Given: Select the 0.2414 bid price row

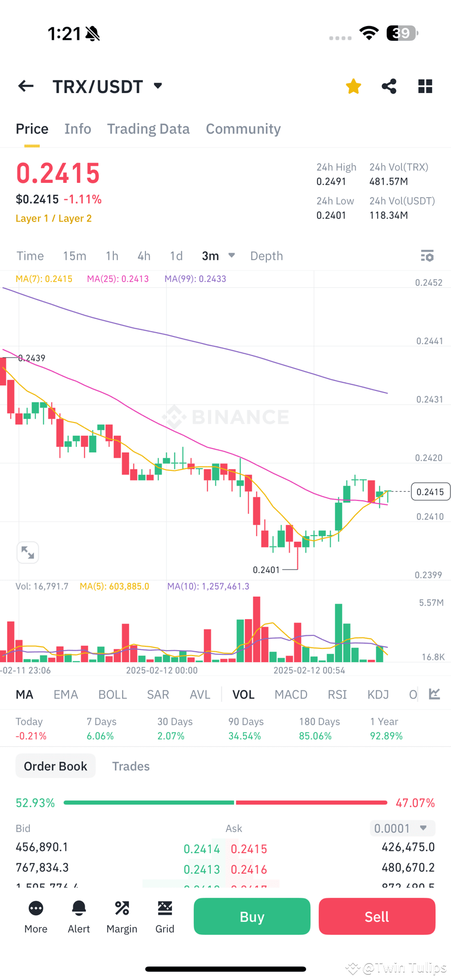Looking at the screenshot, I should (x=202, y=848).
